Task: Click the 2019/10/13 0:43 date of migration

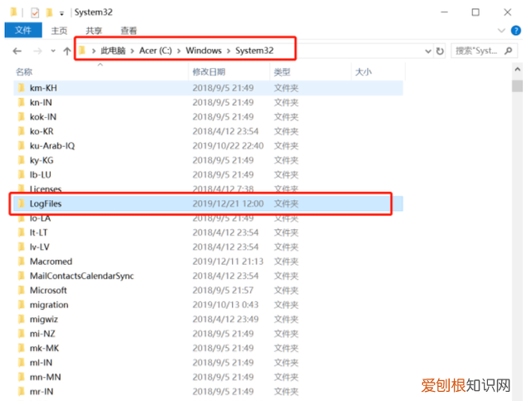Action: [225, 305]
